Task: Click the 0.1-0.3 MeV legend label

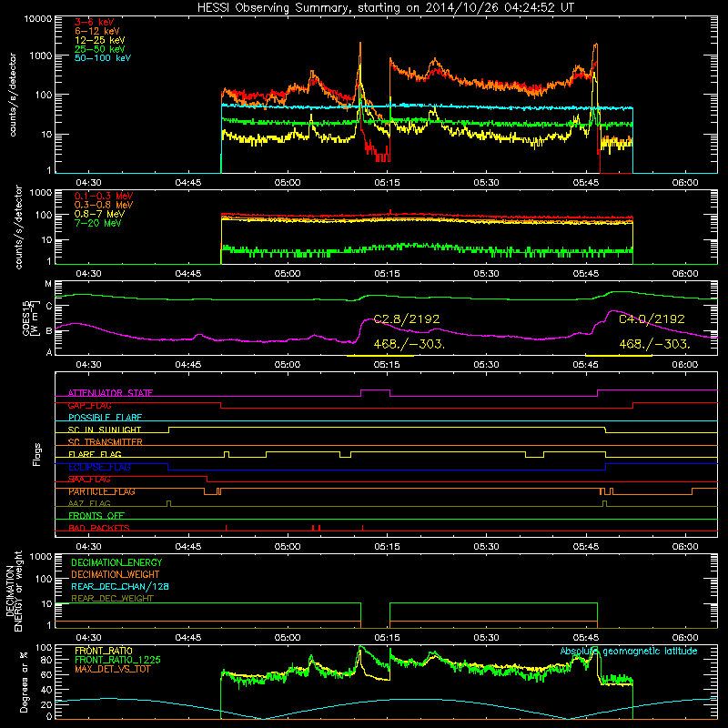Action: (x=104, y=196)
